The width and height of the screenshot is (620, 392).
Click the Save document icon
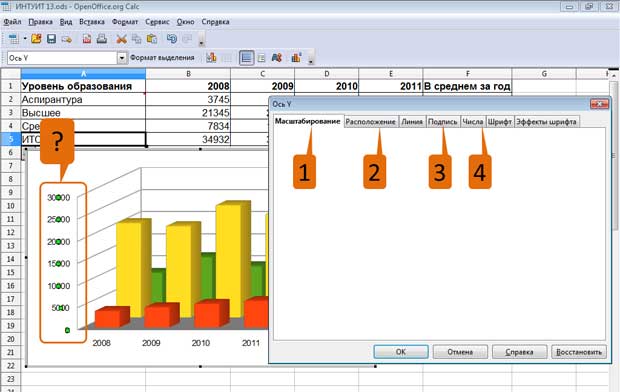click(51, 39)
